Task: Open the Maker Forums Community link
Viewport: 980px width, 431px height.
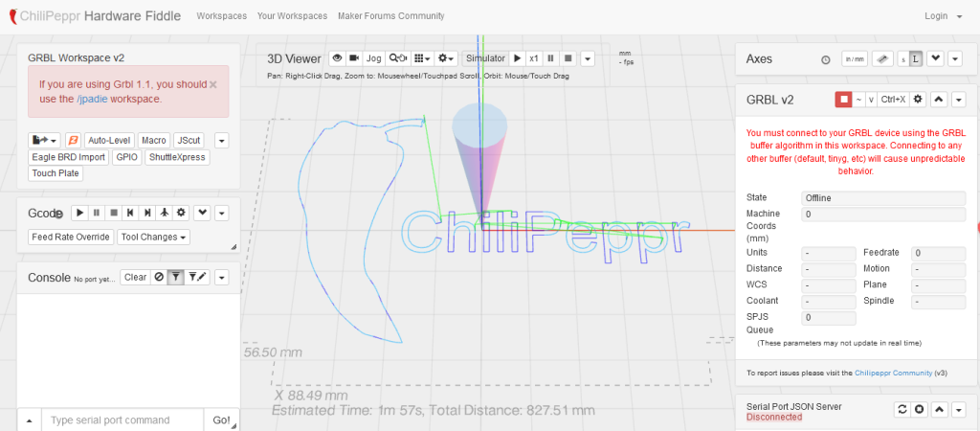Action: (391, 16)
